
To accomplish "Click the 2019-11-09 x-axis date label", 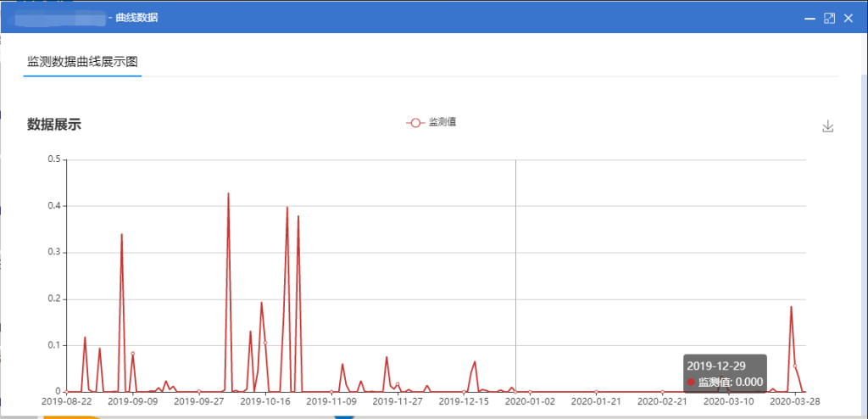I will [x=331, y=401].
